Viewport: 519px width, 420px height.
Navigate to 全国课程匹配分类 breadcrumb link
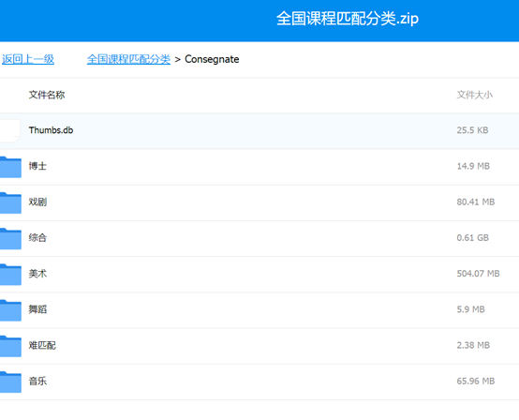tap(128, 59)
